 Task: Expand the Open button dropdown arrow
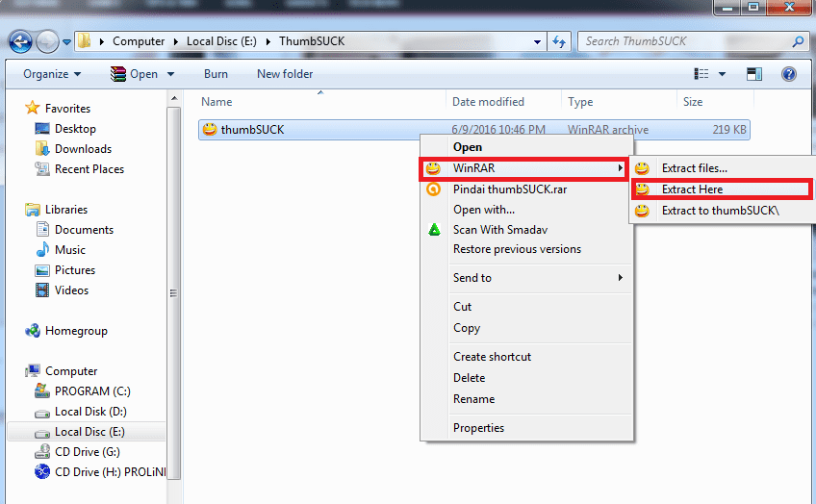click(170, 74)
